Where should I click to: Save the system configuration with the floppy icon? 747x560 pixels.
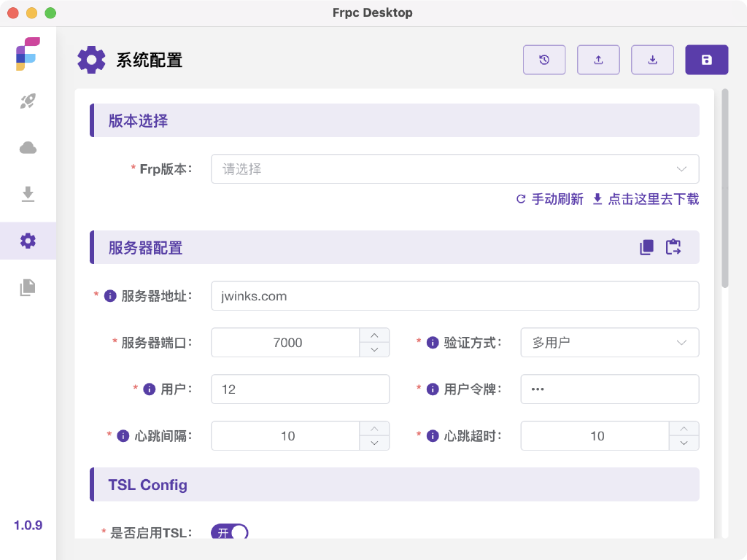point(706,60)
